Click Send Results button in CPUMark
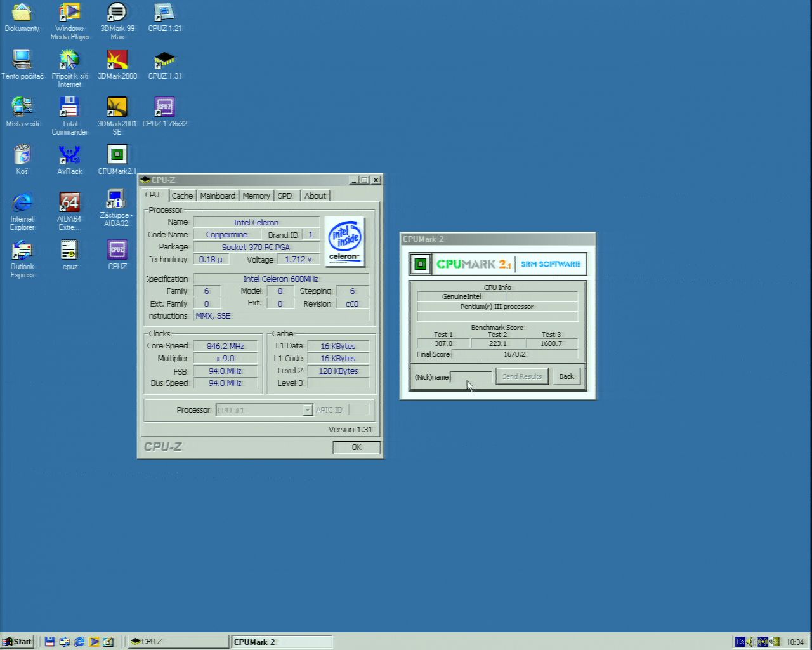 click(522, 376)
